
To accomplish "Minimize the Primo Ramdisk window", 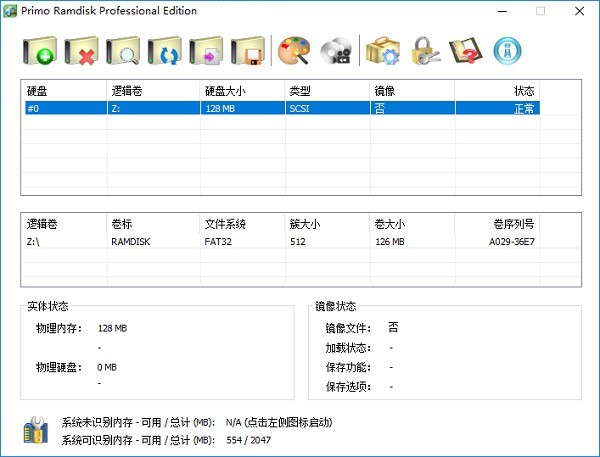I will coord(502,11).
